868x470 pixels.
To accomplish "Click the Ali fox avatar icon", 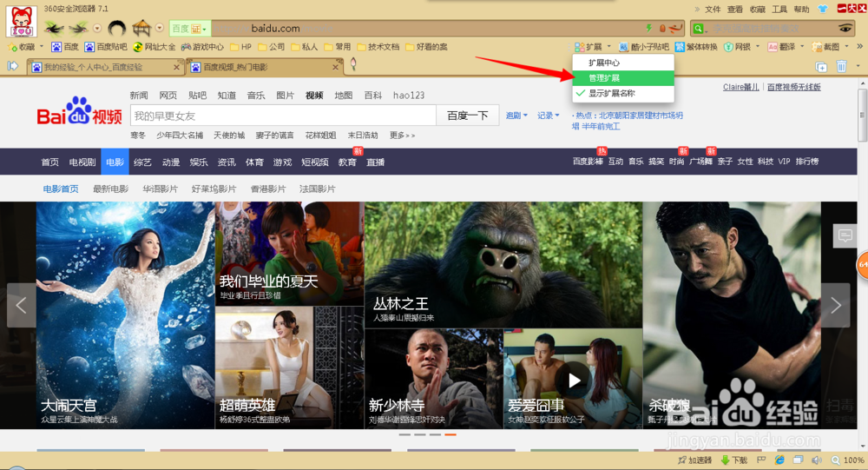I will tap(22, 21).
